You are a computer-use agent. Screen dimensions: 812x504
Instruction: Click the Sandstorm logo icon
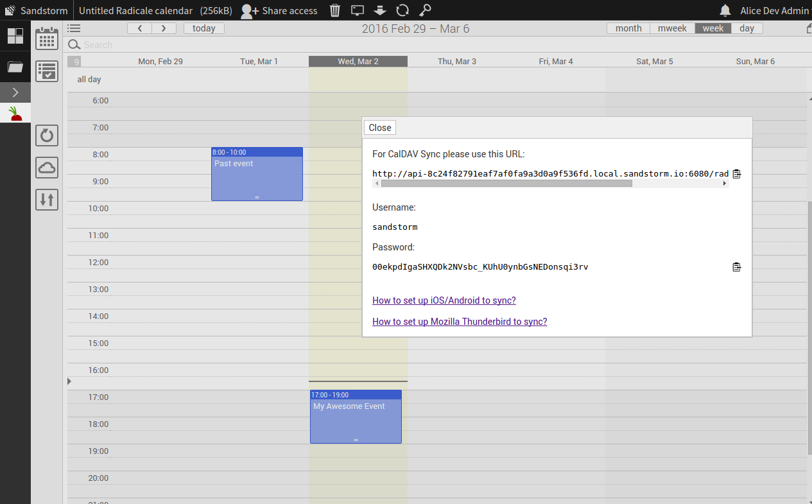(10, 10)
